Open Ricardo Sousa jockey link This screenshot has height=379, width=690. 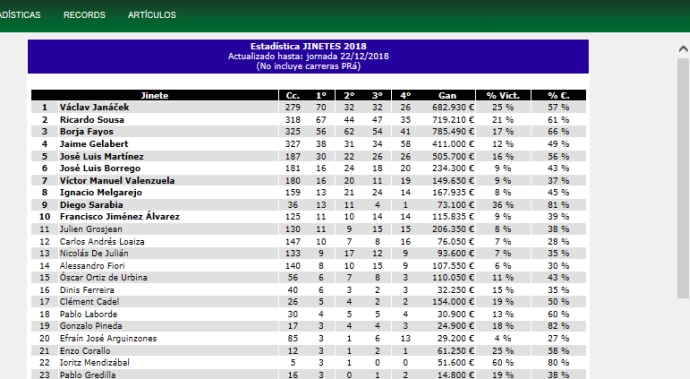click(x=92, y=119)
